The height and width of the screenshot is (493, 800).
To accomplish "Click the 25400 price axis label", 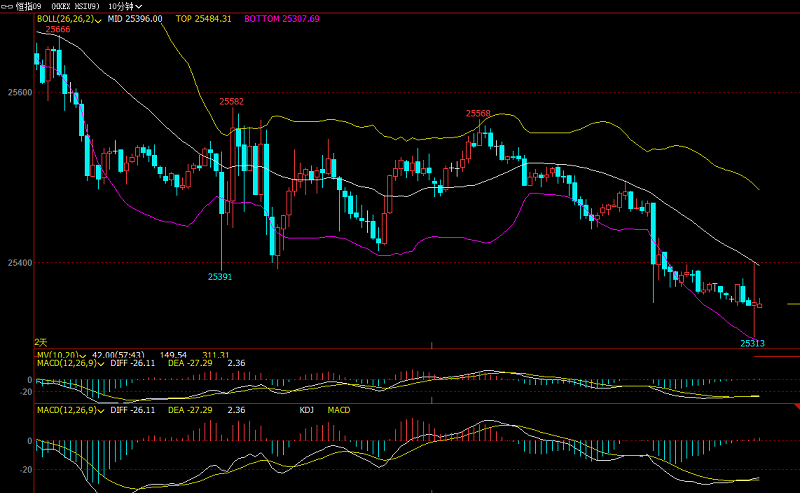I will (x=18, y=264).
